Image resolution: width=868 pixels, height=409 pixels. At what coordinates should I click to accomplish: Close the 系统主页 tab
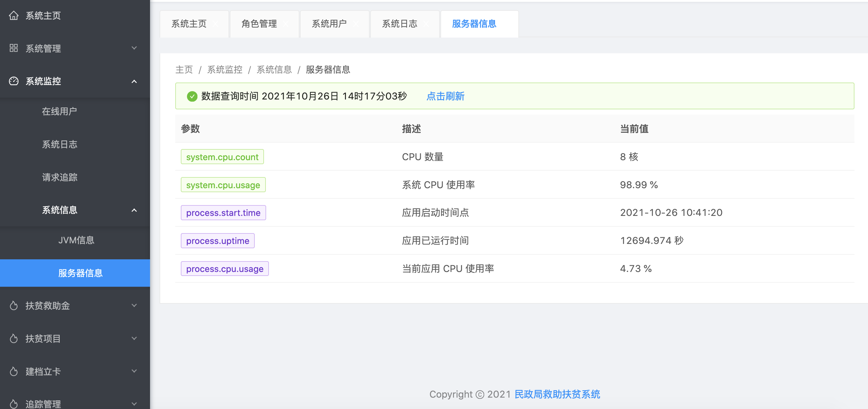click(216, 24)
